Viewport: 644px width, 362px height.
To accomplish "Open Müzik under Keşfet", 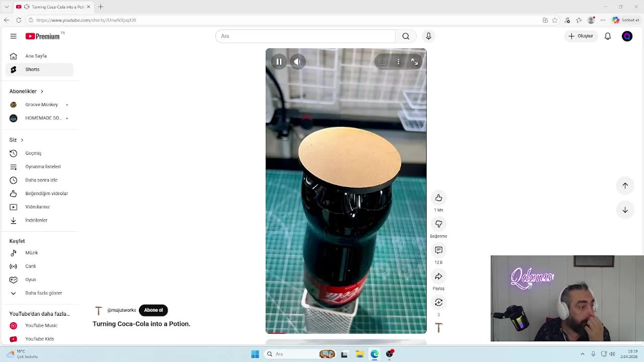I will [x=39, y=253].
